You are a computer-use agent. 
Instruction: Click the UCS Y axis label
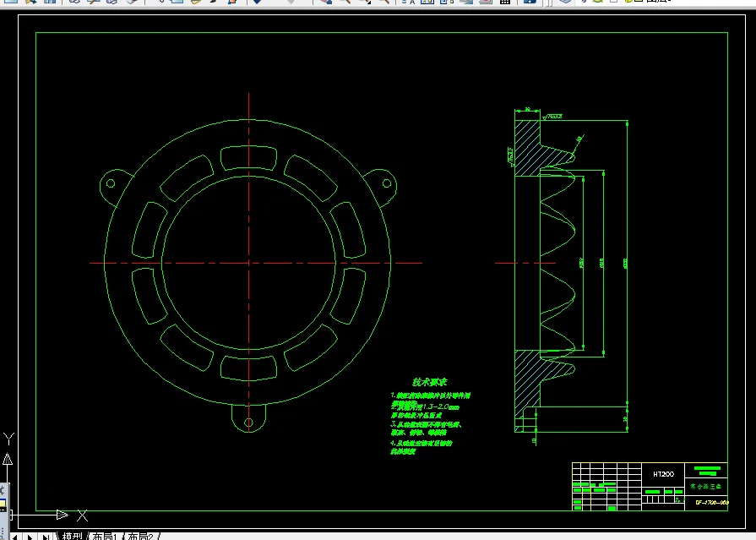coord(9,439)
